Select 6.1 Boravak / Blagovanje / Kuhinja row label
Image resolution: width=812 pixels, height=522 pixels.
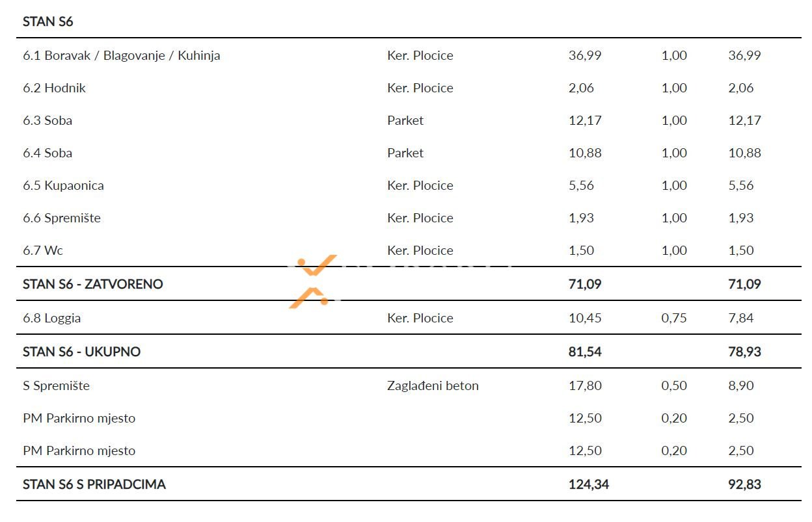coord(122,55)
